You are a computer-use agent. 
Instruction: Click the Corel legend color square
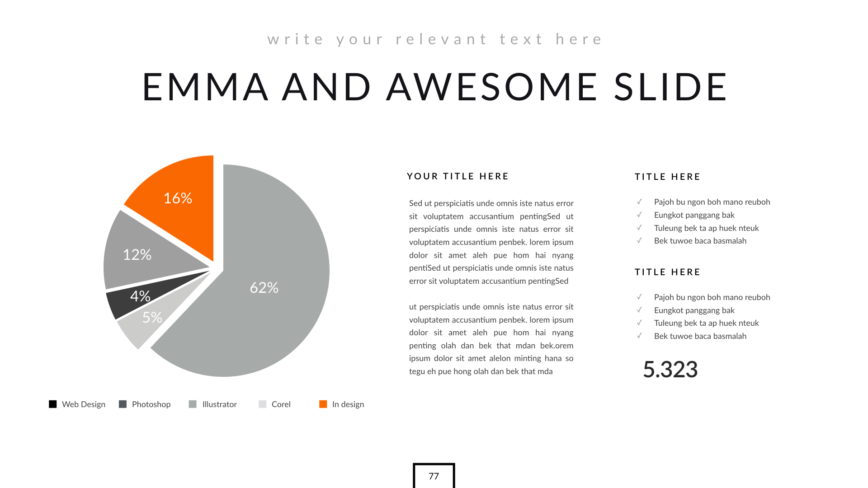click(263, 404)
